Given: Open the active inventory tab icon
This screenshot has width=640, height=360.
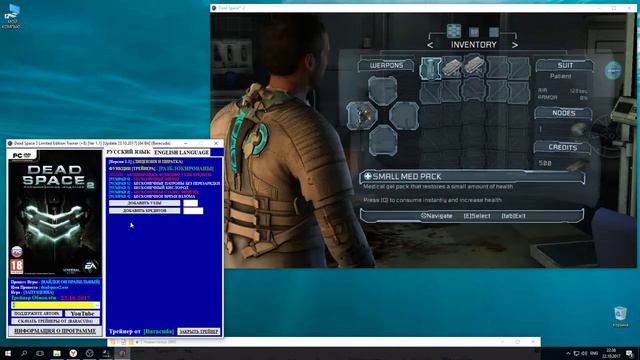Looking at the screenshot, I should coord(453,31).
